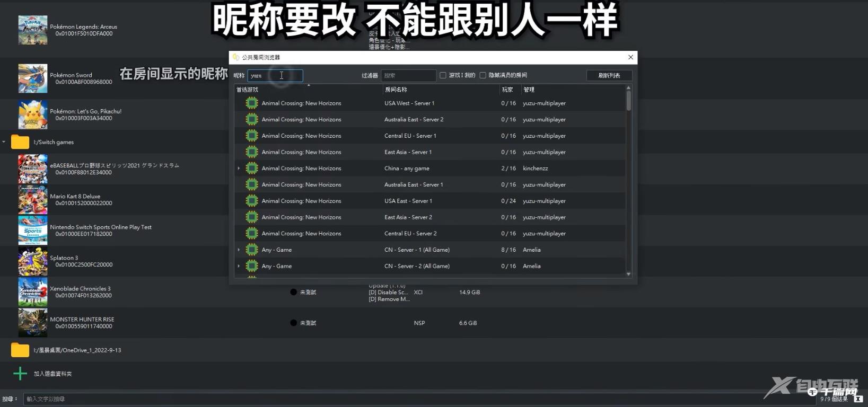868x407 pixels.
Task: Expand the China - any game room row
Action: 239,169
